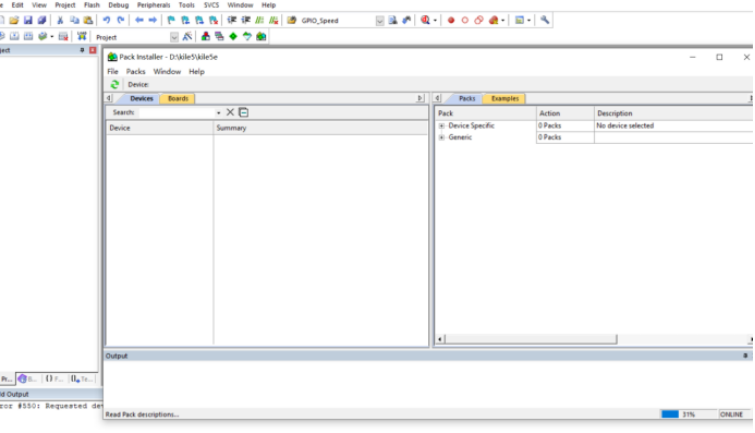
Task: Click the Undo arrow in the main toolbar
Action: 106,20
